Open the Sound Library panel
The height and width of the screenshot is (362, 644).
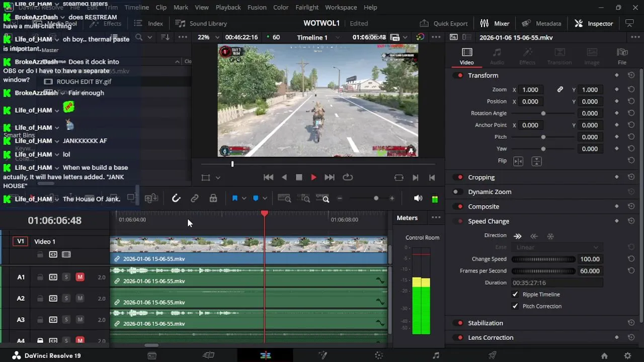point(201,24)
